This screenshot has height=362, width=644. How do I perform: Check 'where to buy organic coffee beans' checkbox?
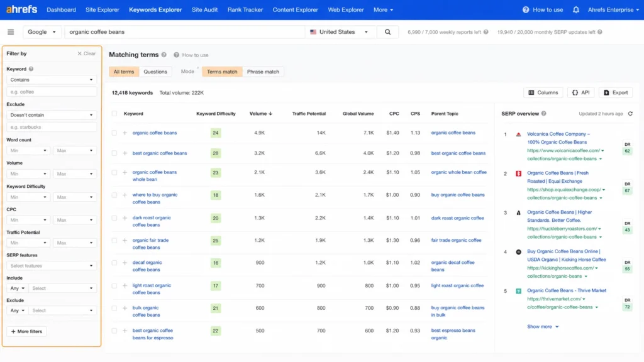pyautogui.click(x=114, y=195)
